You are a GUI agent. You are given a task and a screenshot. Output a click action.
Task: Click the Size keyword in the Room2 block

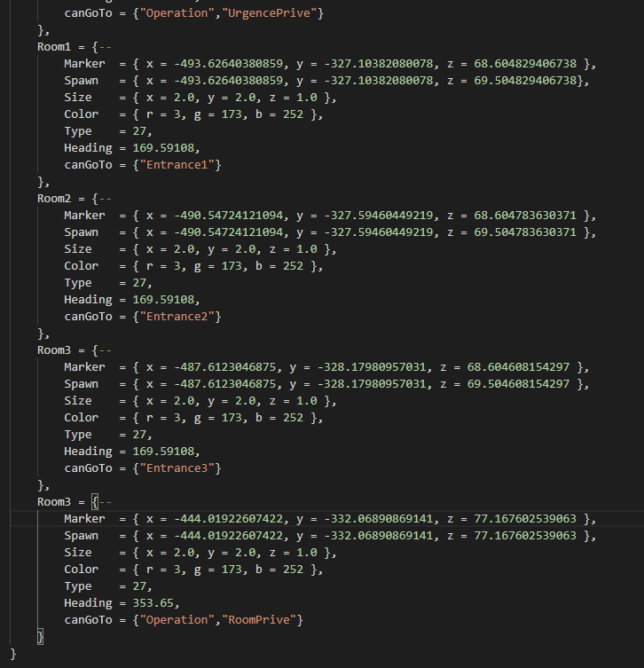[77, 249]
